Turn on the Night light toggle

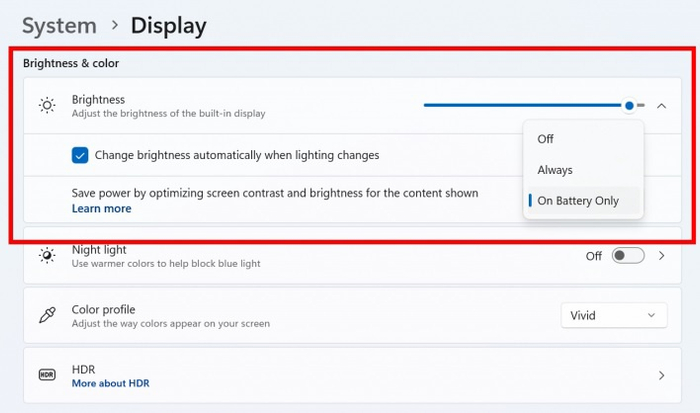pyautogui.click(x=628, y=256)
